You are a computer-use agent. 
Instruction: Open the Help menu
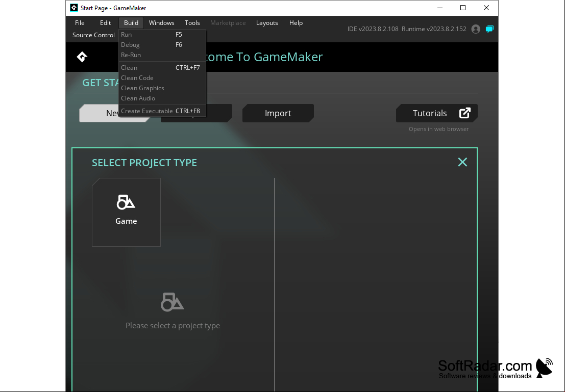click(x=296, y=22)
